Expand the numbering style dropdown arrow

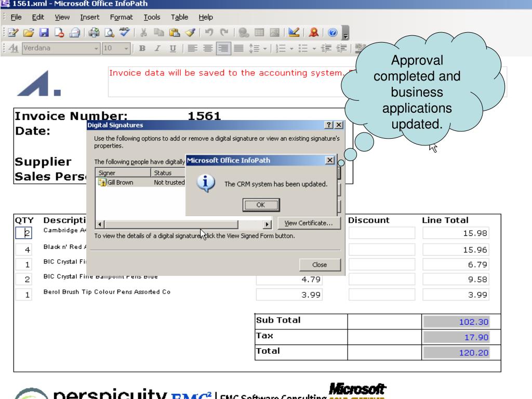click(291, 48)
